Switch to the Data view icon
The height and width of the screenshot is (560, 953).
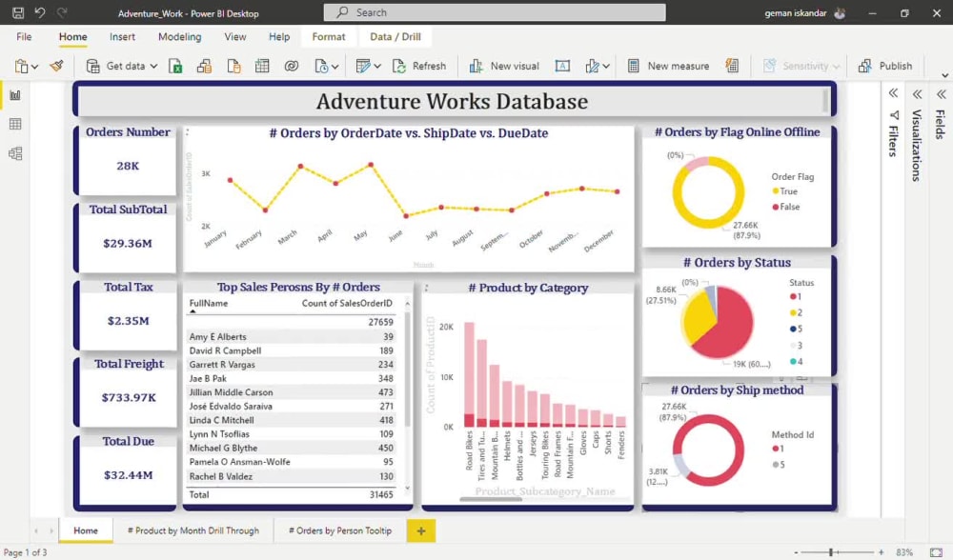click(14, 124)
